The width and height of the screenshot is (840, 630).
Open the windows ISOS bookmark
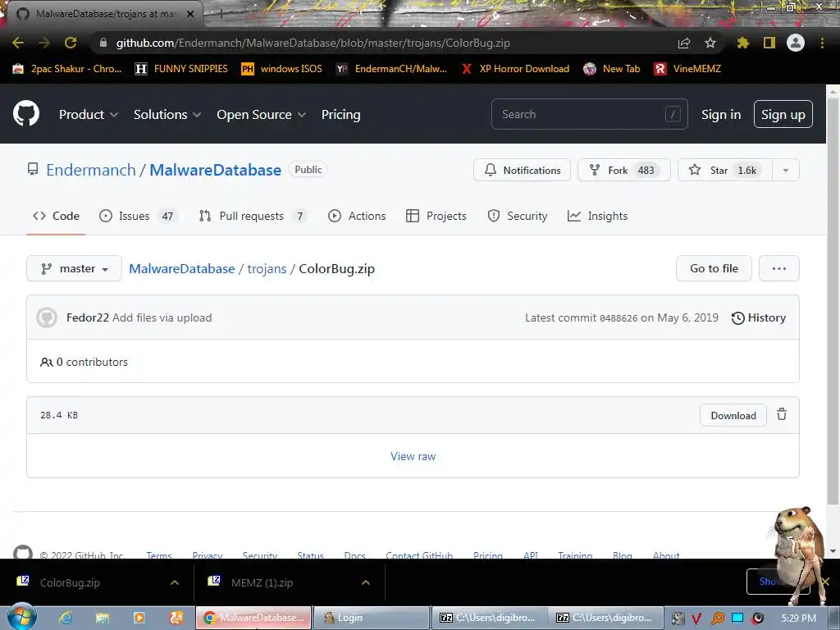(x=282, y=69)
